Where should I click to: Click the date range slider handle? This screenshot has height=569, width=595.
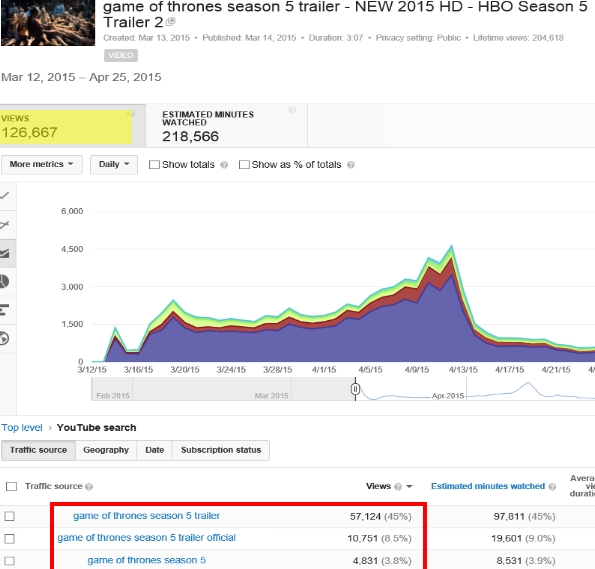[x=355, y=389]
